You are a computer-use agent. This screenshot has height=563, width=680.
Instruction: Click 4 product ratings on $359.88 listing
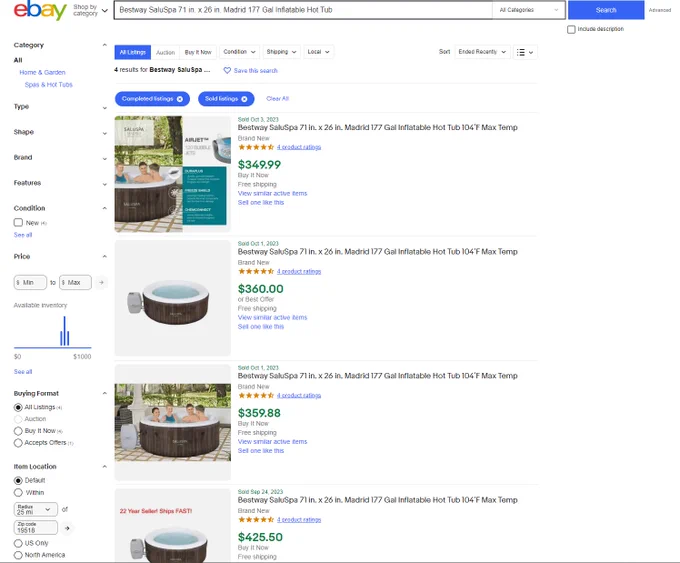click(299, 396)
